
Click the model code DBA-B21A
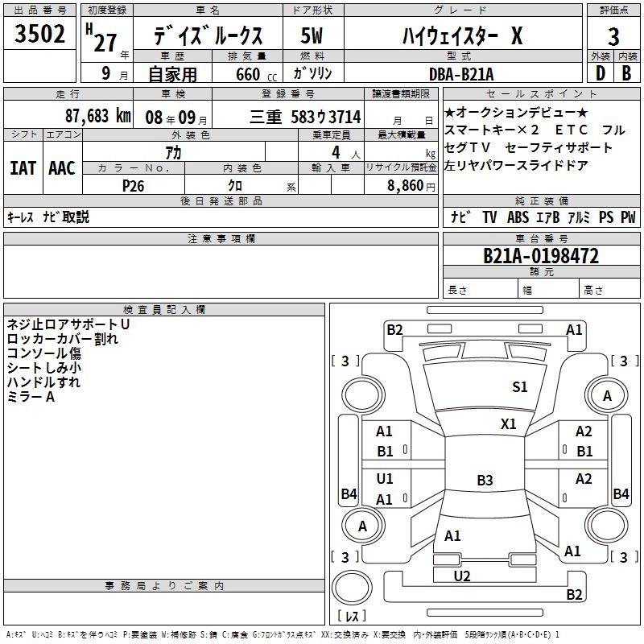click(x=461, y=73)
